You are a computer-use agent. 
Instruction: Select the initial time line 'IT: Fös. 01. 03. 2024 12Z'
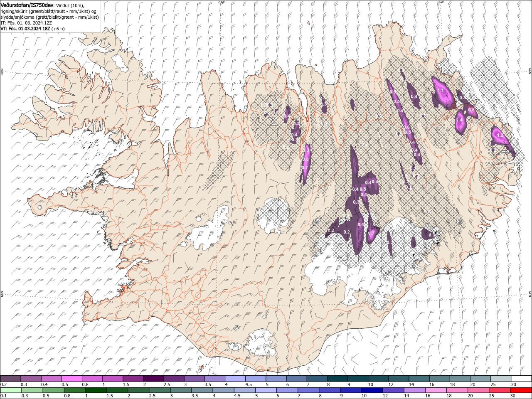tap(26, 23)
